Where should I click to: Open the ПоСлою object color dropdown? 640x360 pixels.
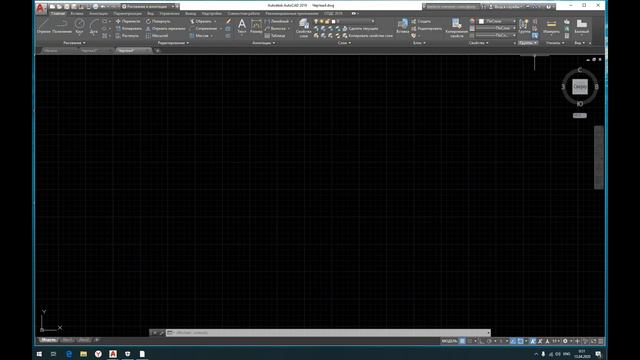pyautogui.click(x=498, y=21)
